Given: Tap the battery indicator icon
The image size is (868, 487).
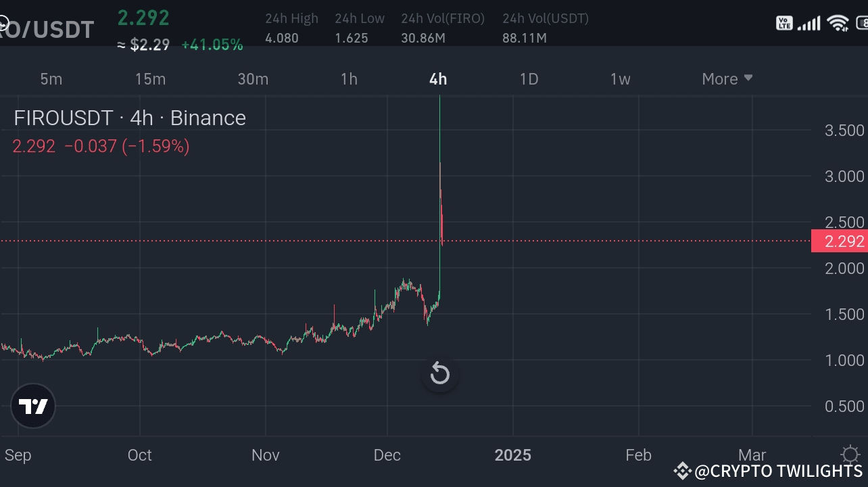Looking at the screenshot, I should coord(862,22).
